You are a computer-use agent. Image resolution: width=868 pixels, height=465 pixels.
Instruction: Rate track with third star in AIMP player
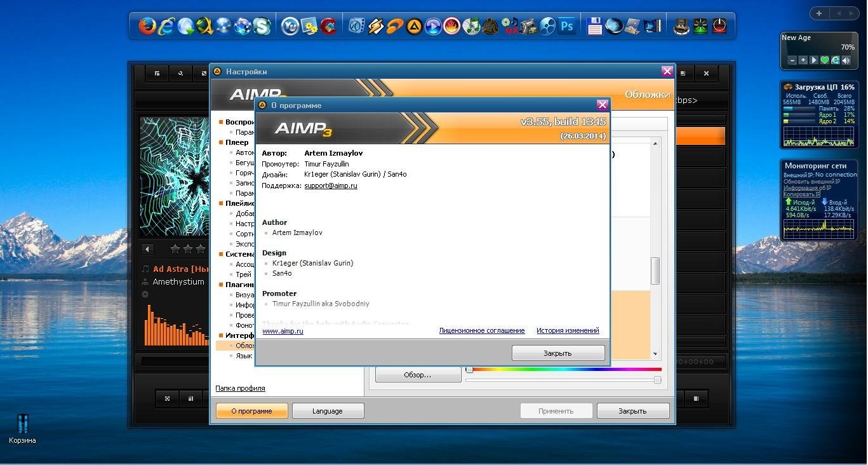[x=201, y=249]
